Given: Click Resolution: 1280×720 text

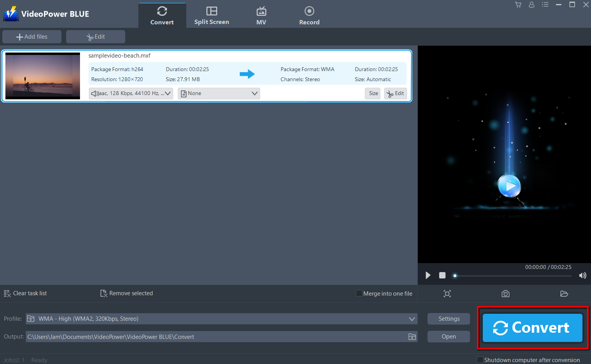Looking at the screenshot, I should coord(117,79).
